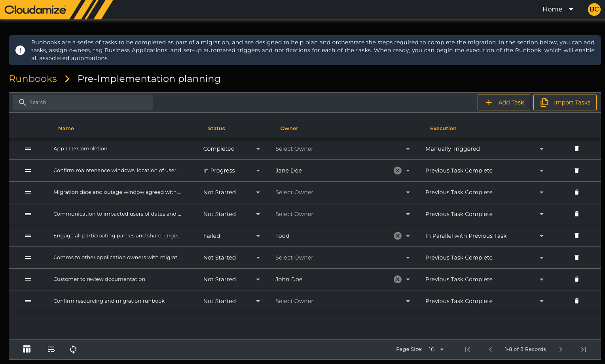Go to the next page of records
The height and width of the screenshot is (364, 605).
(x=561, y=349)
